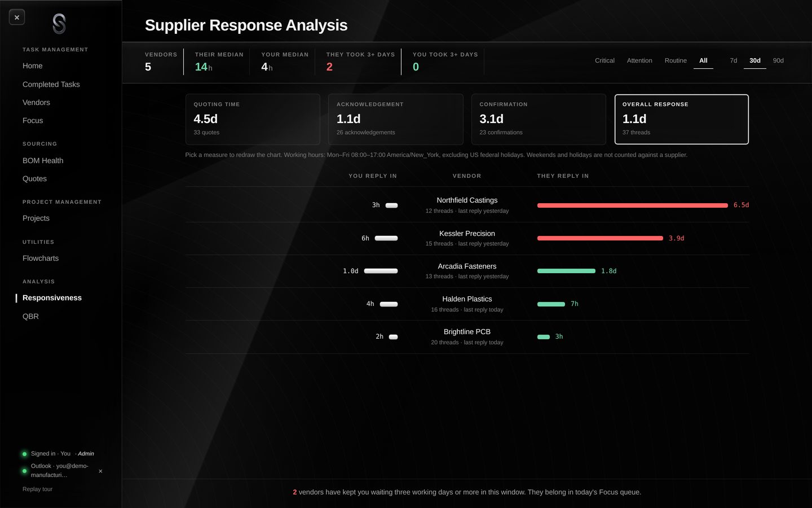
Task: Dismiss the Outlook account connection
Action: tap(100, 471)
